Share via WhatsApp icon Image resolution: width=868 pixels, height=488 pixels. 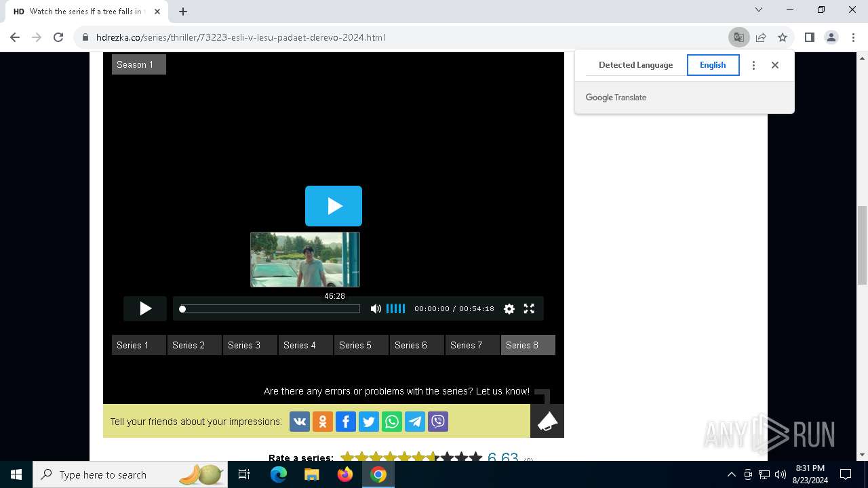pyautogui.click(x=392, y=422)
